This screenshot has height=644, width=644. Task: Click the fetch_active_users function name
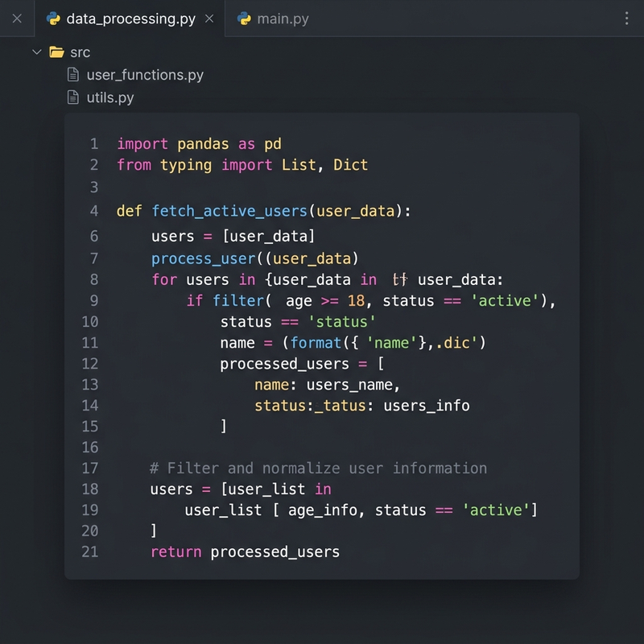(x=229, y=211)
